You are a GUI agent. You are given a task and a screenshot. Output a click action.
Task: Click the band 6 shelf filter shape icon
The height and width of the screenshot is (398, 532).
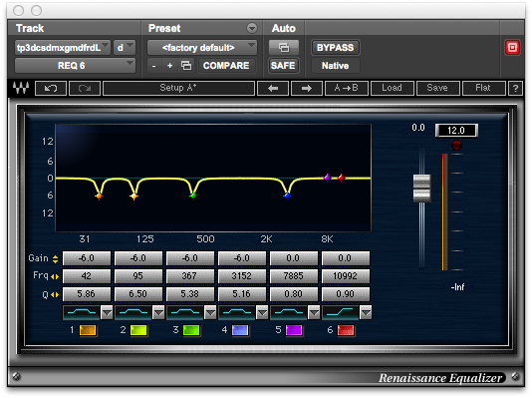[x=341, y=312]
